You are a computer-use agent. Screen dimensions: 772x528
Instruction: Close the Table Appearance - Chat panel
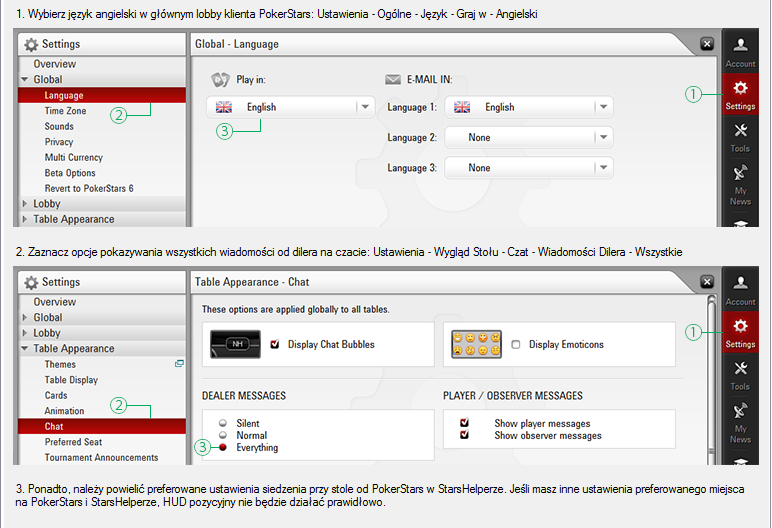[x=707, y=282]
